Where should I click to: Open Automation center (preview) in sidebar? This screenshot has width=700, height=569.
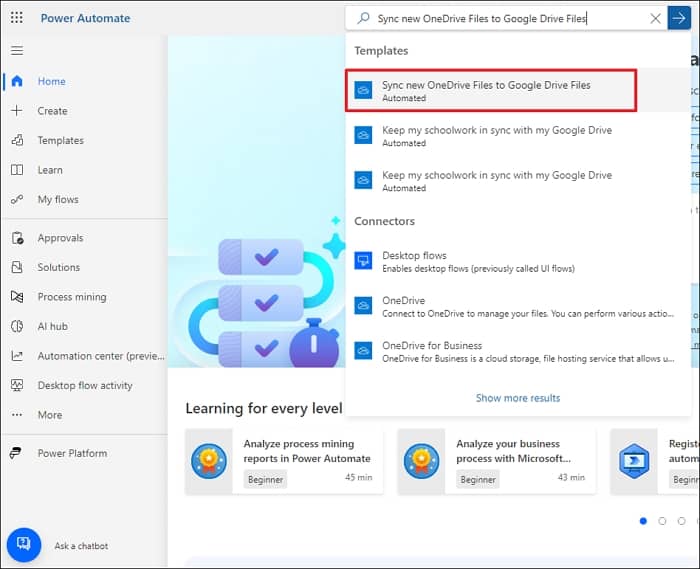pyautogui.click(x=85, y=356)
